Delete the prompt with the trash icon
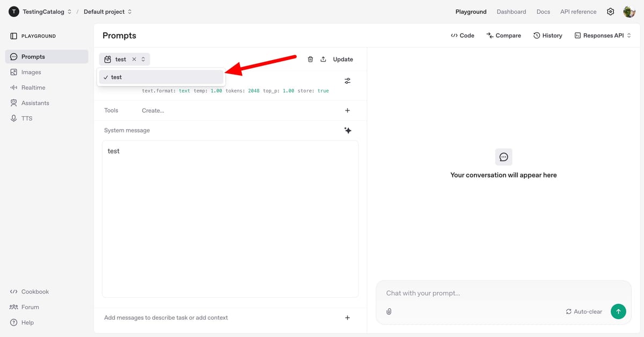The height and width of the screenshot is (337, 644). [x=310, y=59]
